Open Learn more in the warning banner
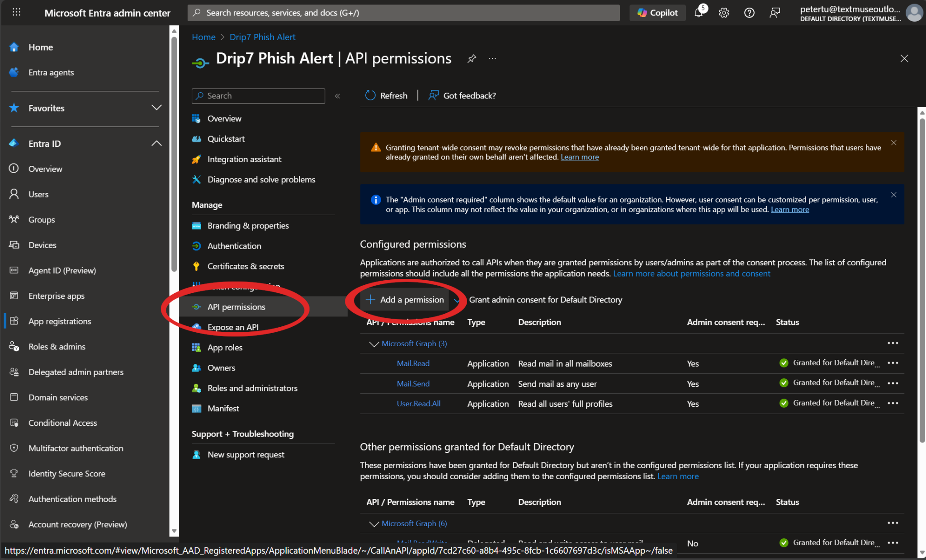This screenshot has height=560, width=926. (x=580, y=157)
